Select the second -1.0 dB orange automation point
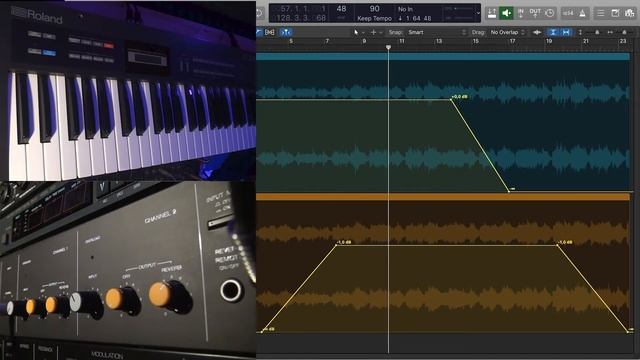 tap(557, 245)
